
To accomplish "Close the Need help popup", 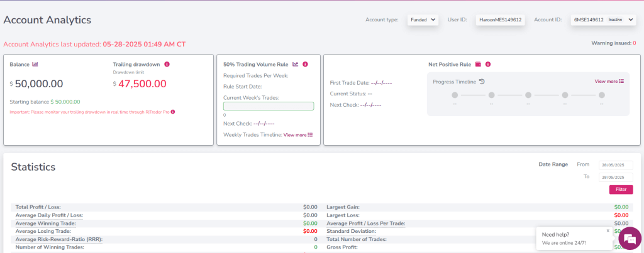I will 608,230.
